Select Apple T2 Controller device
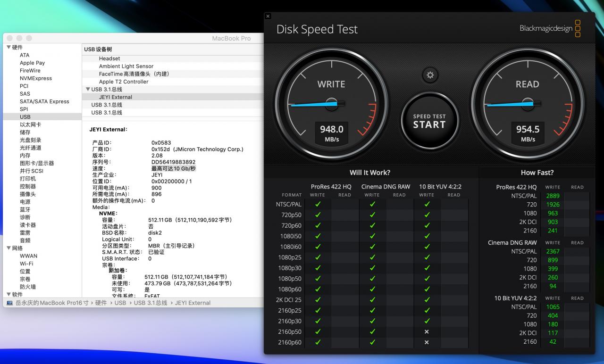Viewport: 604px width, 364px height. 124,82
